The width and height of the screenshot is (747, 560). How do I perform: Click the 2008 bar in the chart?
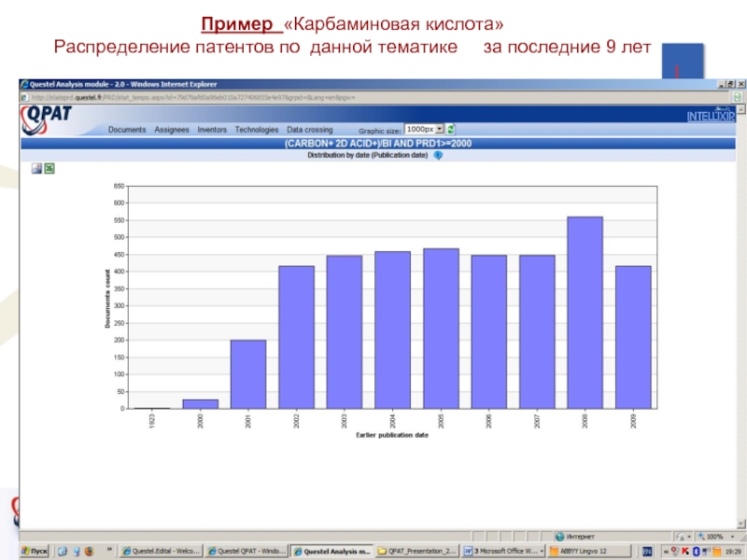[585, 313]
